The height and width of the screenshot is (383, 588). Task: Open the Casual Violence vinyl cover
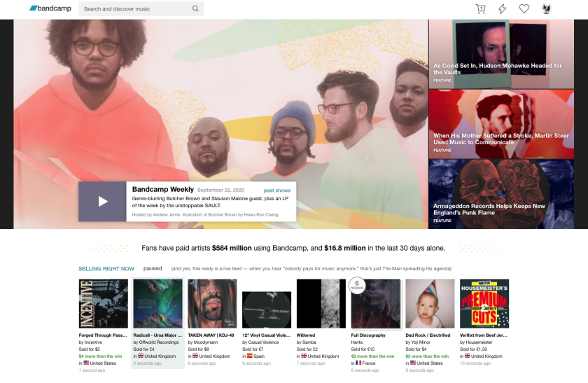click(x=267, y=310)
